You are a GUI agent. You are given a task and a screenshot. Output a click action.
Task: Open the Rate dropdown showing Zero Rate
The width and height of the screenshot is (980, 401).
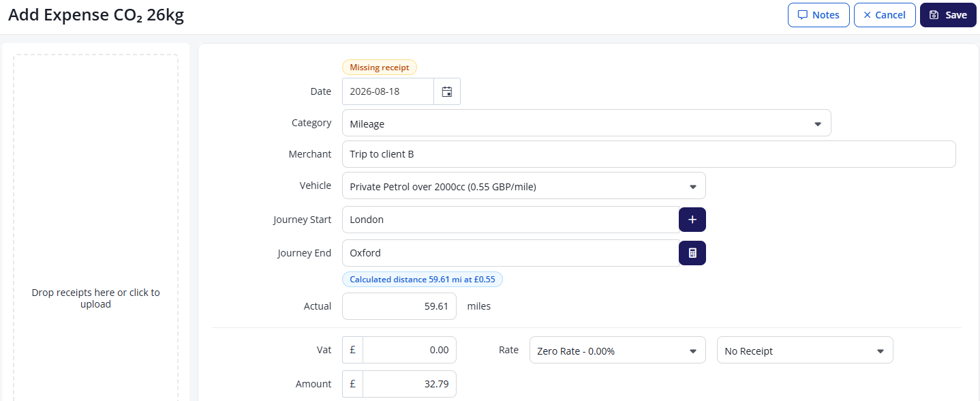click(x=617, y=351)
